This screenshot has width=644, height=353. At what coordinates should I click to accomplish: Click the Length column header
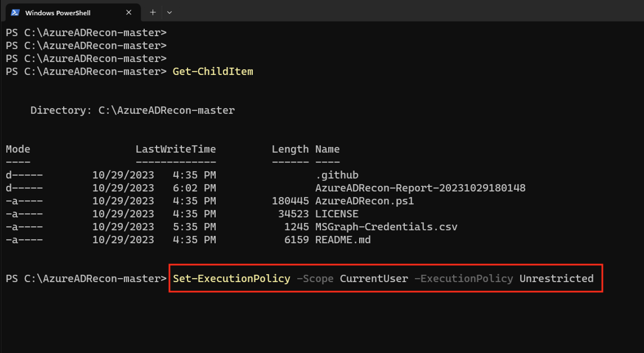click(x=290, y=149)
